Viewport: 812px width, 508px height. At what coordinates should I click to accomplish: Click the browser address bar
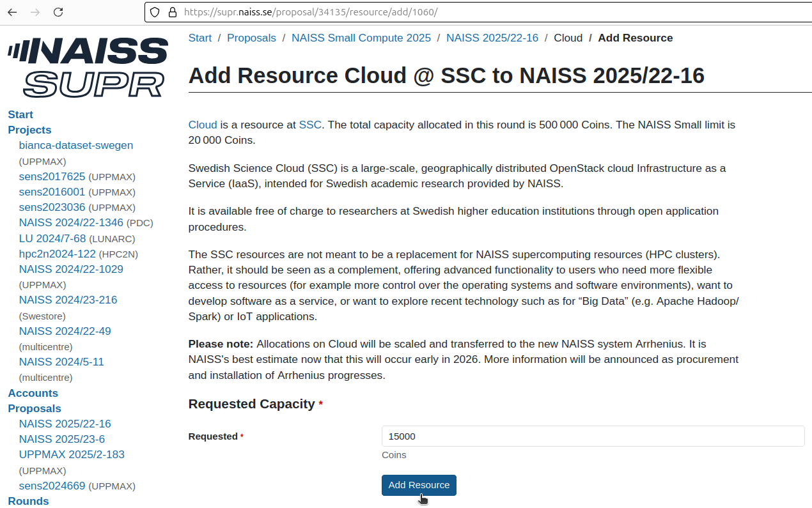pos(384,12)
